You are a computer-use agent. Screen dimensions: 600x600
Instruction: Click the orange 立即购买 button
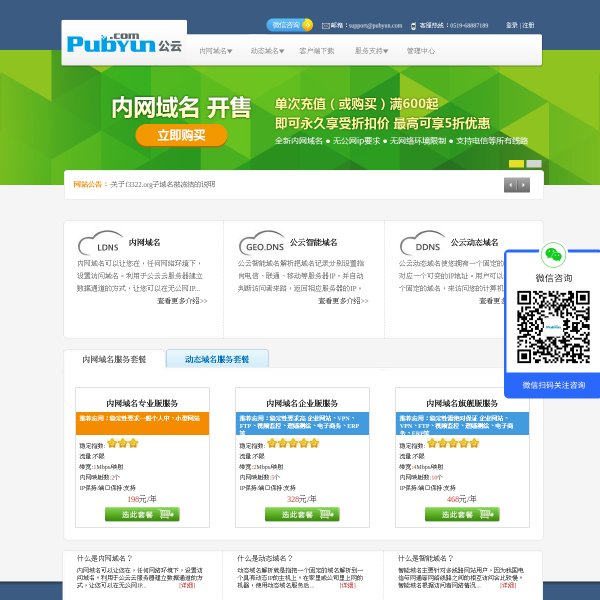click(x=181, y=135)
